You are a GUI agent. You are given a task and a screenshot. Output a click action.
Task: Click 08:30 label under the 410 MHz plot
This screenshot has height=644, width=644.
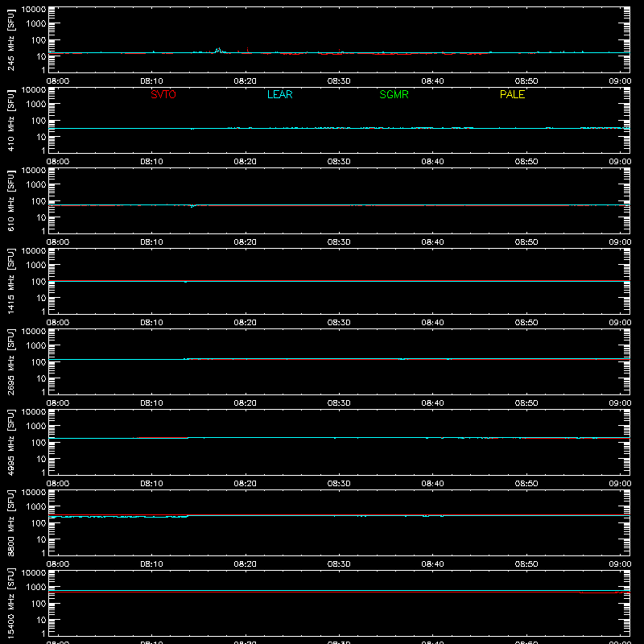coord(339,162)
